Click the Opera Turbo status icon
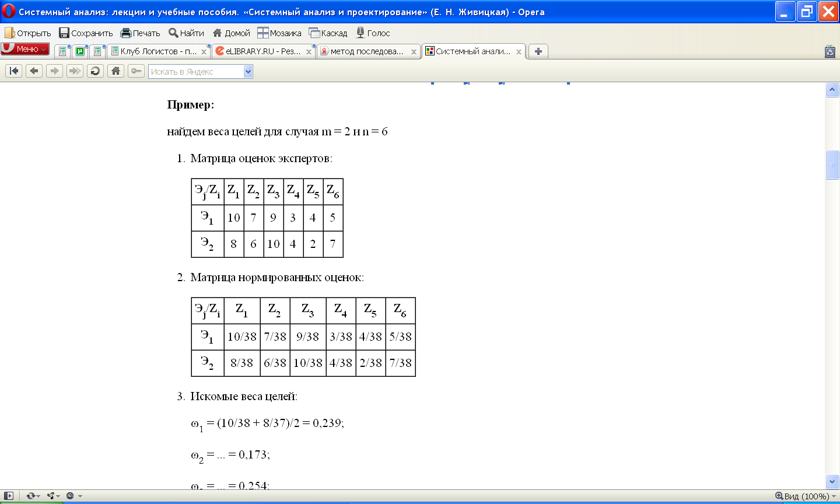The image size is (840, 504). coord(70,496)
